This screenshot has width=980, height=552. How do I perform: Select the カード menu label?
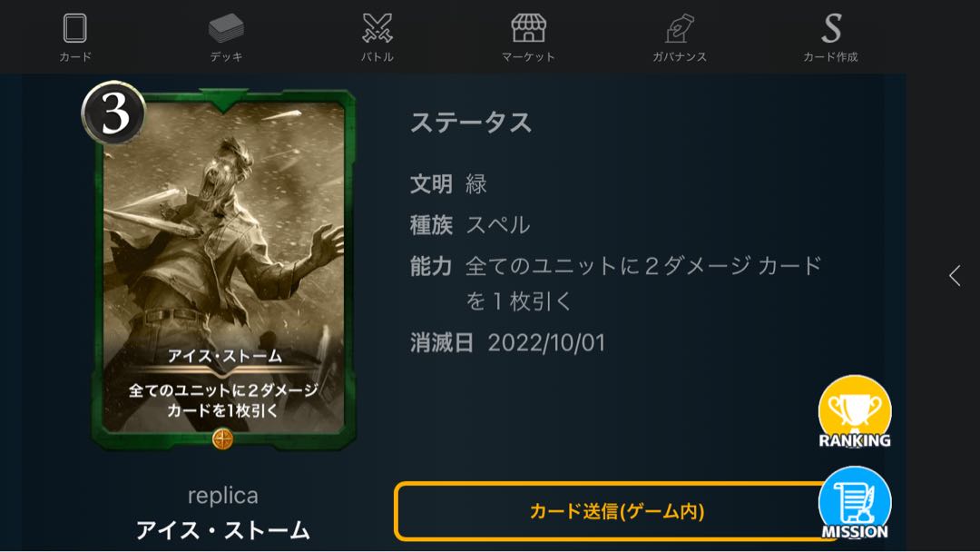75,57
